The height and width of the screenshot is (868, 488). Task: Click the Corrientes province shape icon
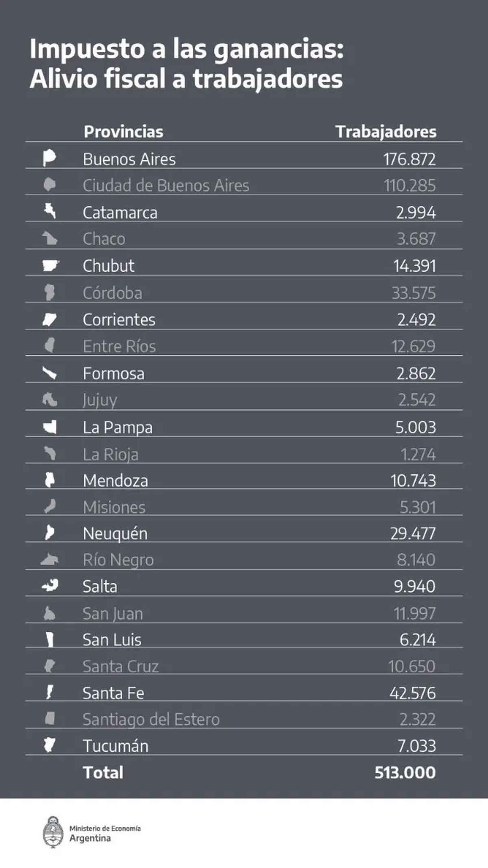pos(50,320)
